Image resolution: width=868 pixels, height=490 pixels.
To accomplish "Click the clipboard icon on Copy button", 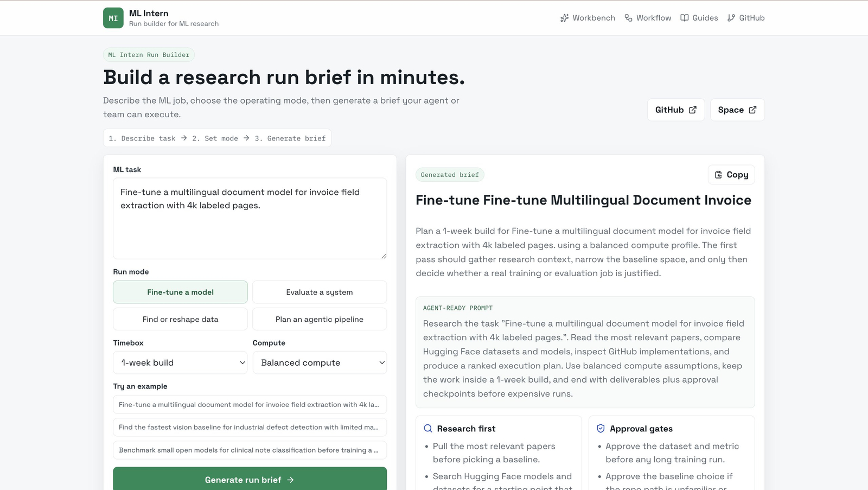I will (x=718, y=175).
